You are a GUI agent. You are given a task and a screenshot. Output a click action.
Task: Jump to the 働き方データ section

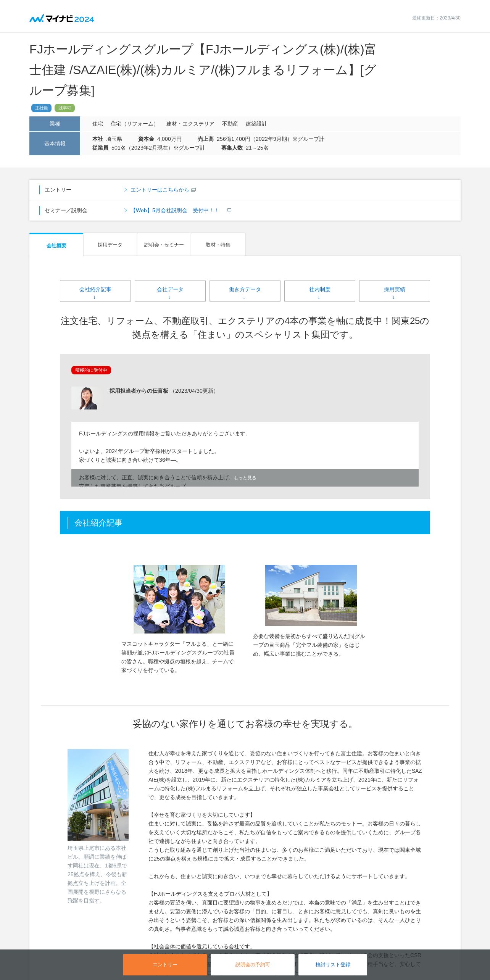pyautogui.click(x=245, y=291)
